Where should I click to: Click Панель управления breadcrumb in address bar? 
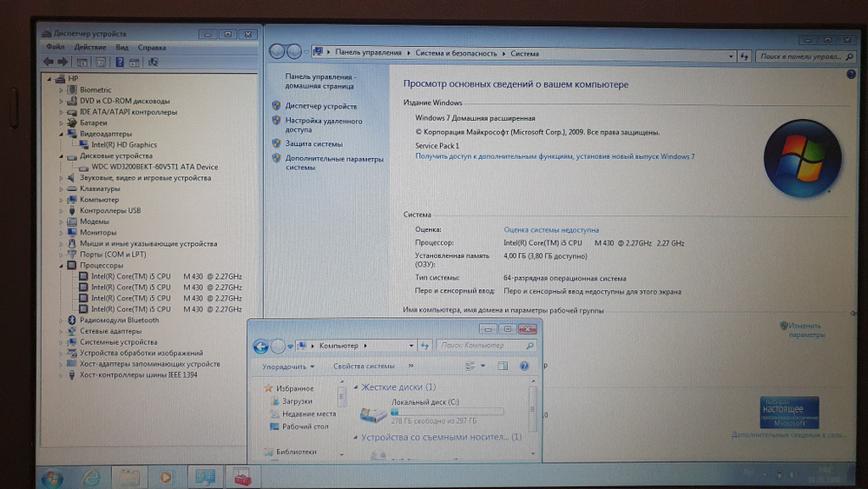click(368, 53)
